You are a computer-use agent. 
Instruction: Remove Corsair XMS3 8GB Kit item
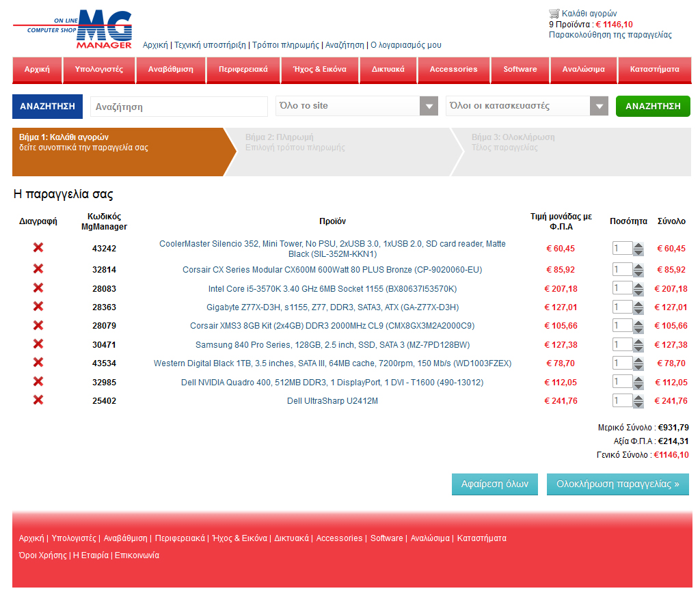tap(38, 325)
